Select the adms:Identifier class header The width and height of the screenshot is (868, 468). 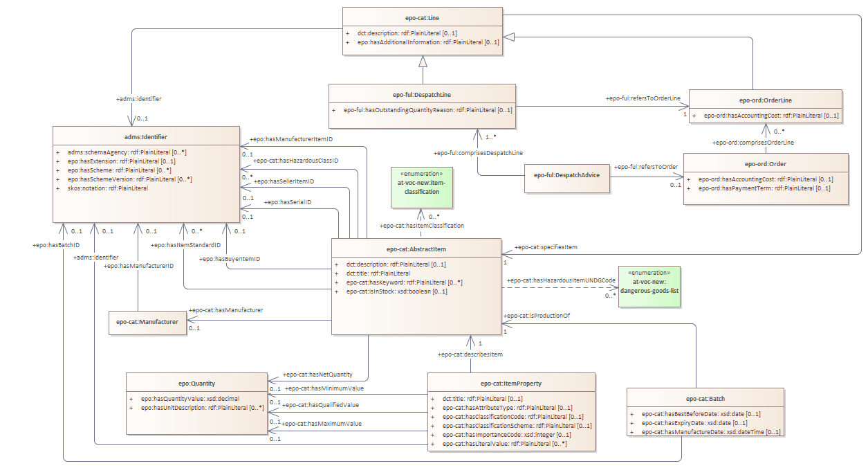pyautogui.click(x=146, y=137)
